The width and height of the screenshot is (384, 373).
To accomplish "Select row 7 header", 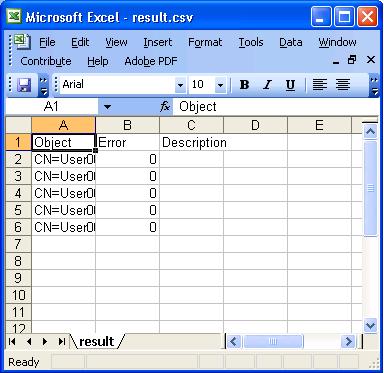I will click(18, 244).
